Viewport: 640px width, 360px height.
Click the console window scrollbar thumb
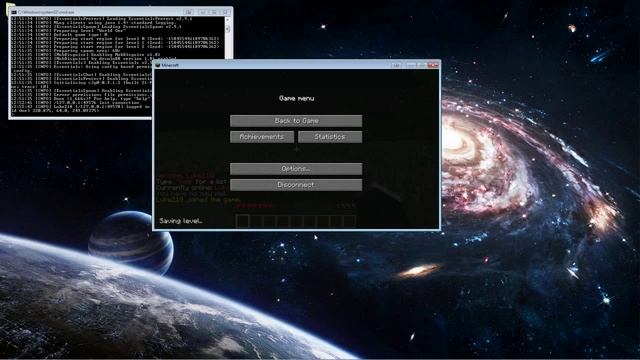pos(228,29)
